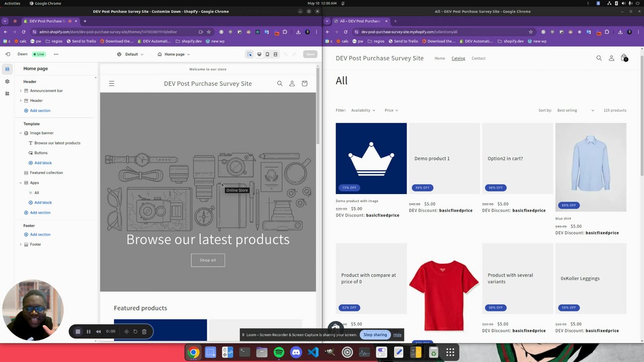Rewind the Loom recording
This screenshot has height=362, width=644.
(x=98, y=331)
